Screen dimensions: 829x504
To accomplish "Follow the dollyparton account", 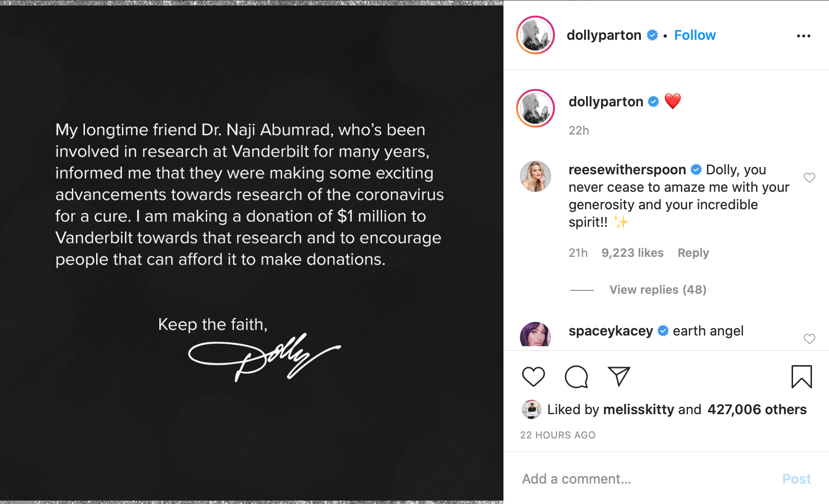I will click(694, 35).
